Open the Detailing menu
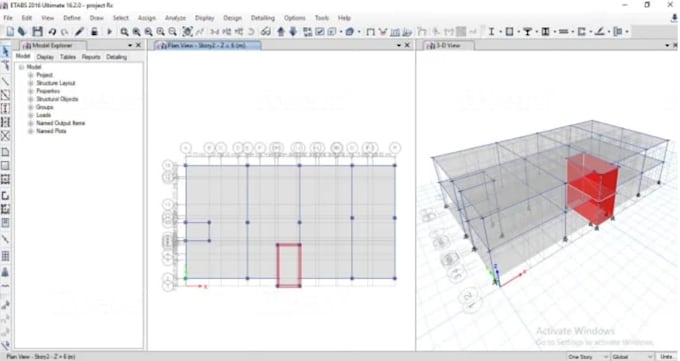This screenshot has height=361, width=680. point(263,18)
